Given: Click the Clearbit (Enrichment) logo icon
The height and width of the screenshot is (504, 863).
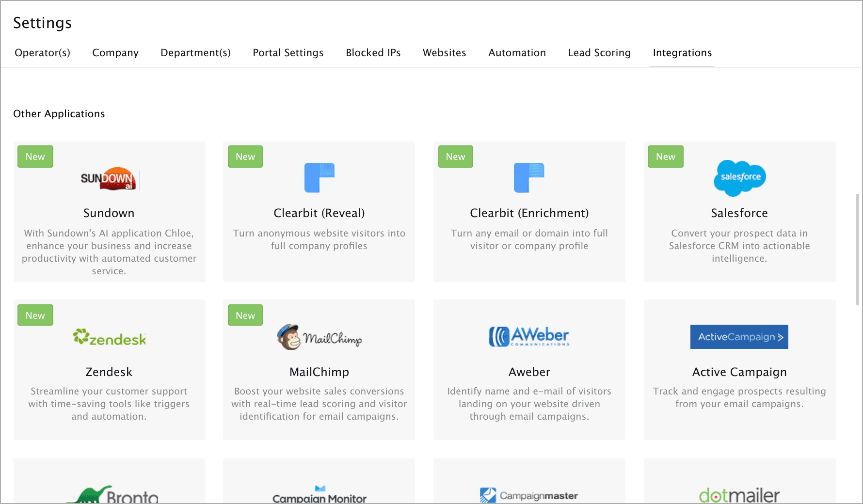Looking at the screenshot, I should click(x=529, y=178).
